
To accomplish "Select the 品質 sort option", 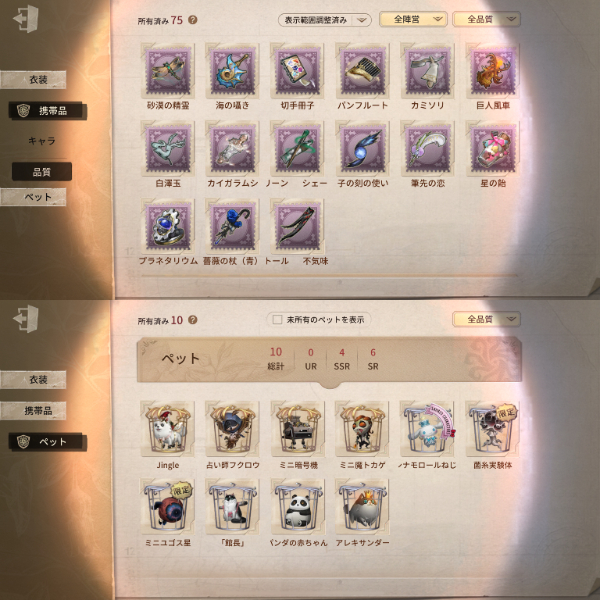I will pyautogui.click(x=42, y=171).
